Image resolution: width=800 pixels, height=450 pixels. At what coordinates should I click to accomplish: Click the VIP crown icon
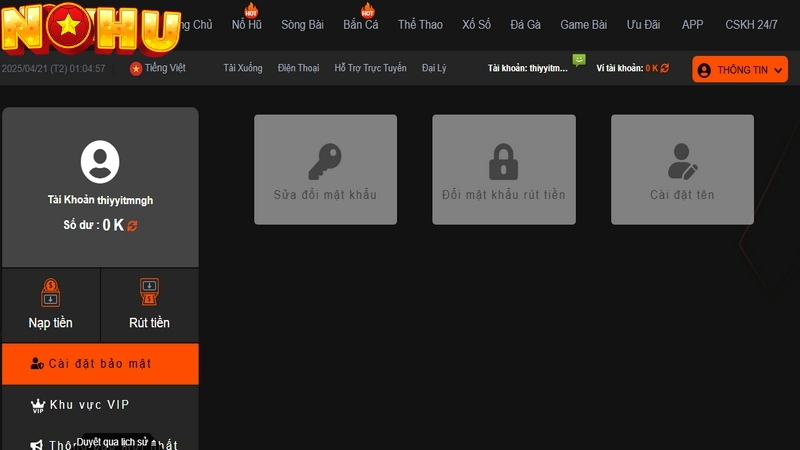coord(38,406)
